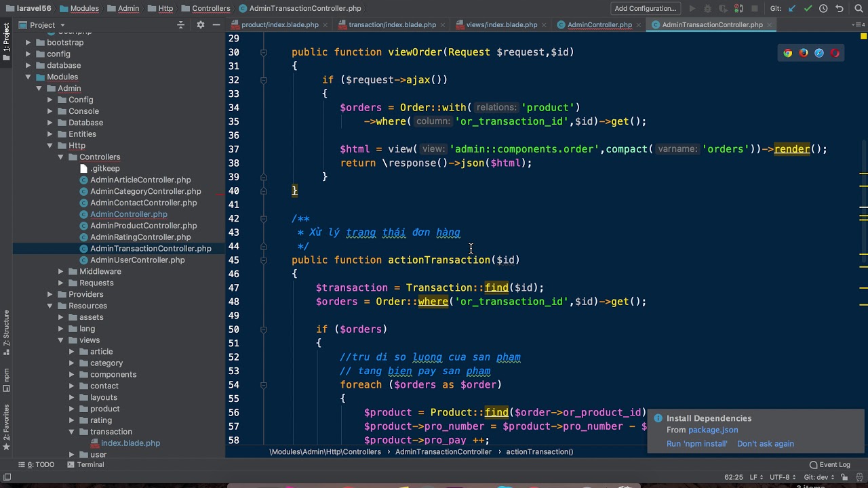Screen dimensions: 868x488
Task: Click Run 'npm install' link
Action: [x=696, y=444]
